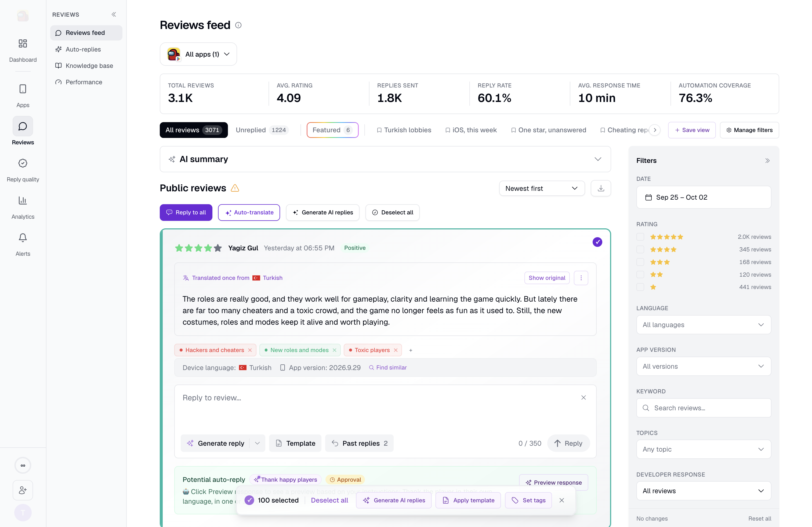812x527 pixels.
Task: Open the iOS, this week view
Action: (x=471, y=130)
